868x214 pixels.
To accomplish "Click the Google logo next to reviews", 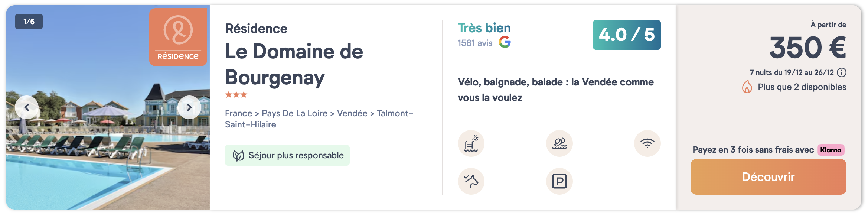I will point(505,42).
